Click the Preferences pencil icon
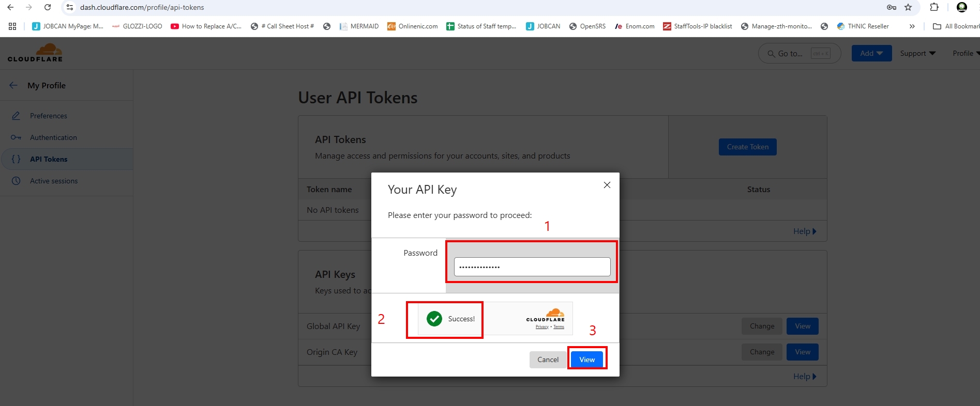 point(16,116)
